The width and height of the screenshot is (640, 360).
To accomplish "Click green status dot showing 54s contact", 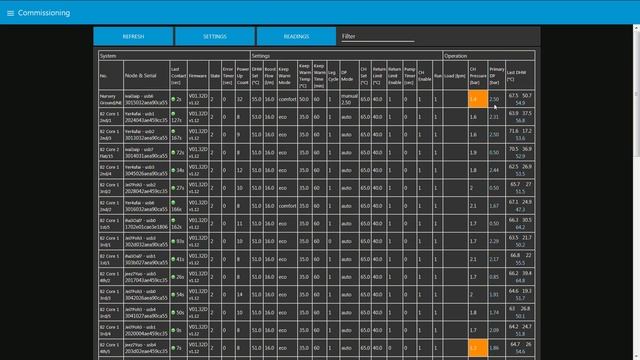I will tap(173, 294).
